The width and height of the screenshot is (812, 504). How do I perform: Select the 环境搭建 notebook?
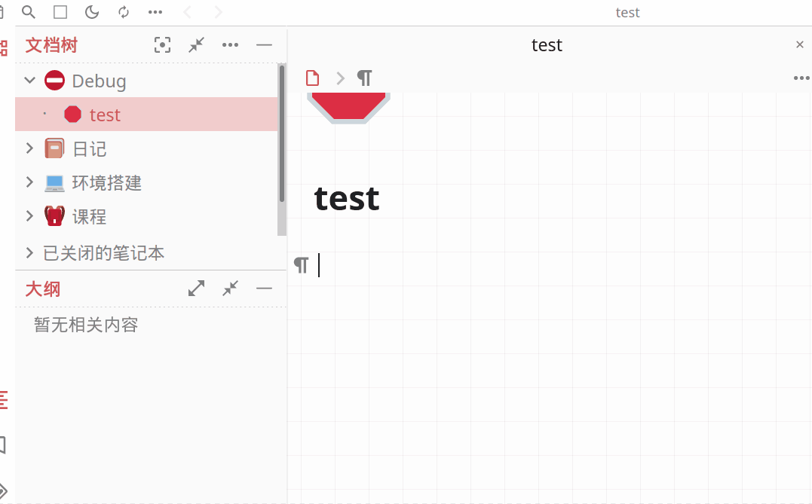tap(106, 182)
